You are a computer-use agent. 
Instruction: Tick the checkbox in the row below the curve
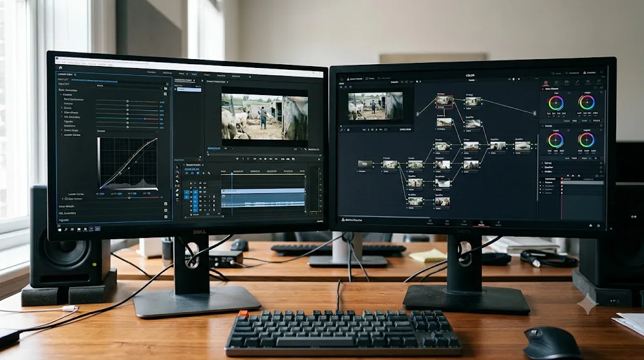click(66, 198)
